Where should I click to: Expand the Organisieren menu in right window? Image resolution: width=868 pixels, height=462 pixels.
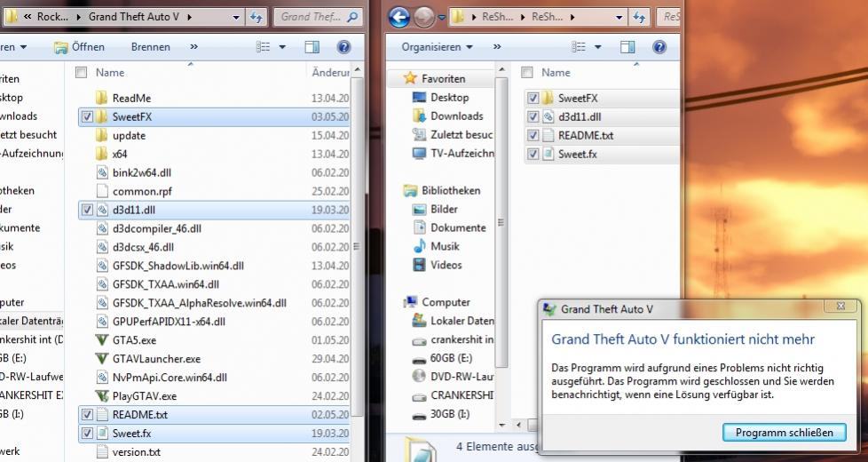click(438, 47)
